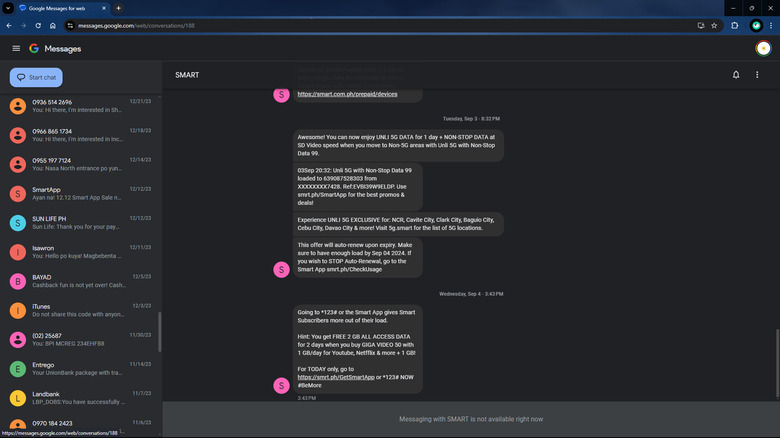Image resolution: width=780 pixels, height=438 pixels.
Task: Click the browser back arrow
Action: [x=9, y=25]
